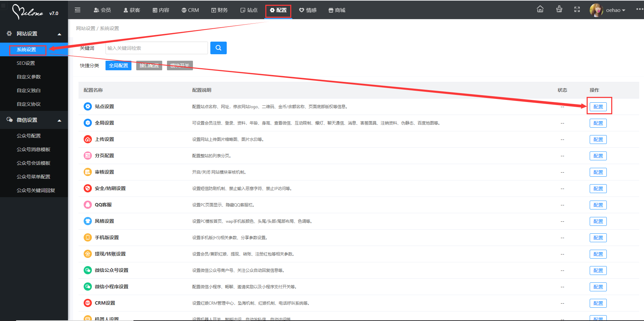Click the 站点设置 row icon
The image size is (644, 321).
(x=88, y=106)
